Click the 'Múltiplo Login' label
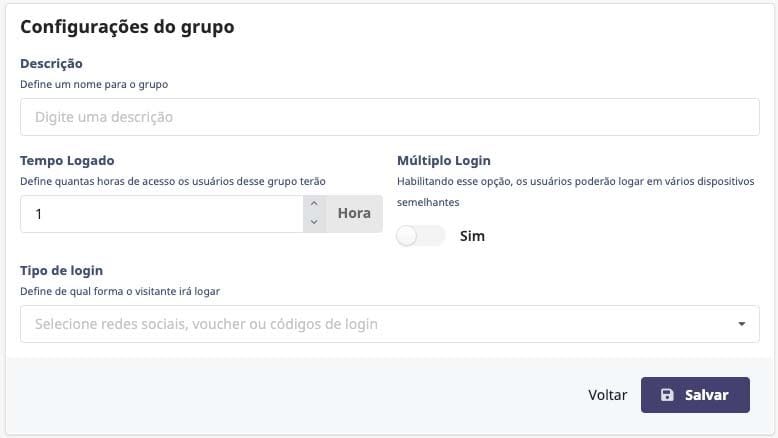Viewport: 778px width, 438px height. coord(444,160)
